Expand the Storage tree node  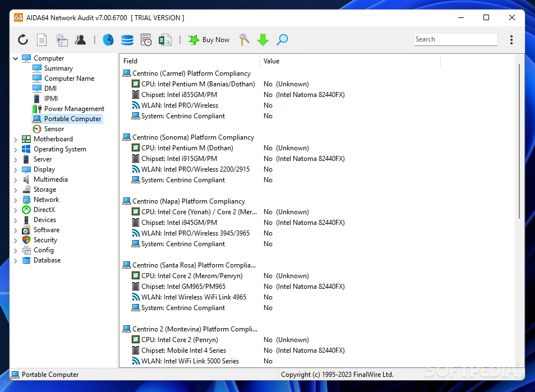click(x=15, y=190)
